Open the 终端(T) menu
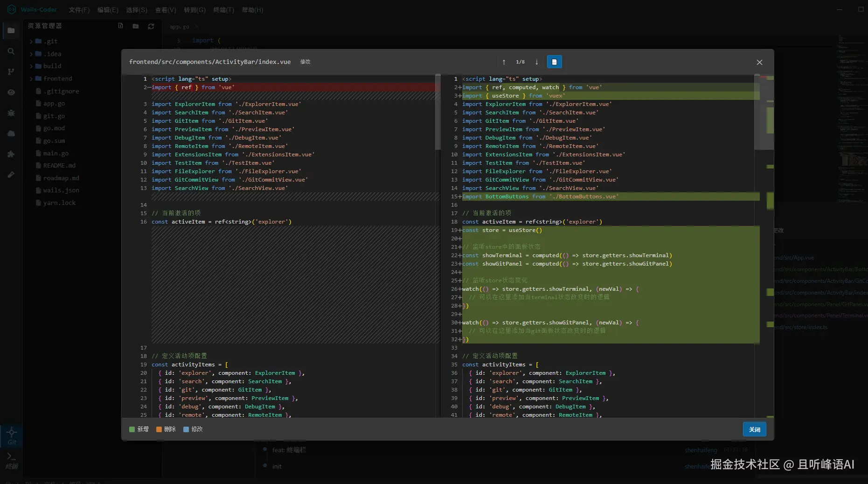The image size is (868, 484). tap(223, 10)
